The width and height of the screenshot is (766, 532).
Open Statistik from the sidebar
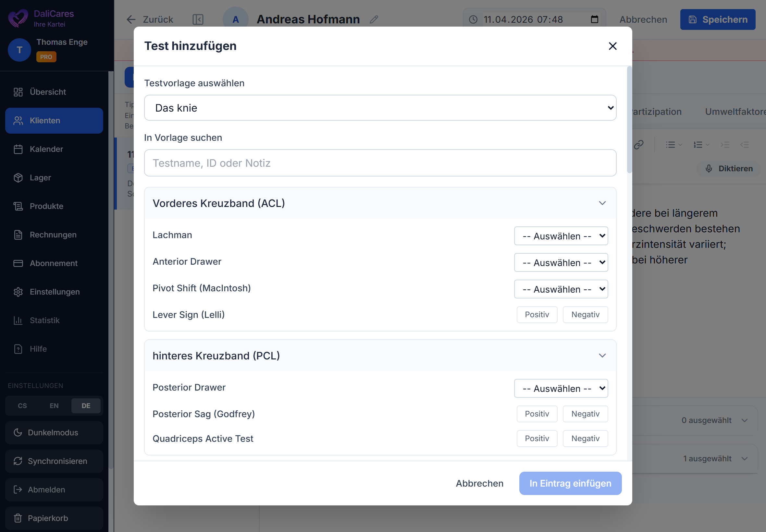tap(44, 320)
